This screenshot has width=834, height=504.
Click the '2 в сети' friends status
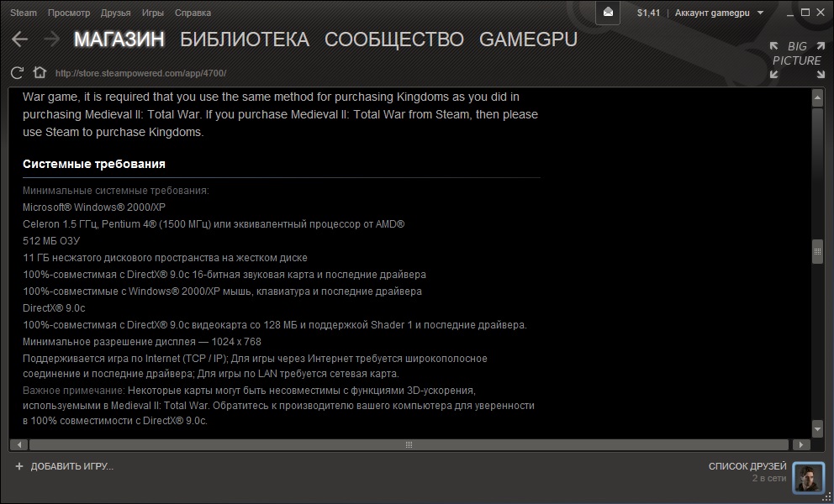point(769,479)
